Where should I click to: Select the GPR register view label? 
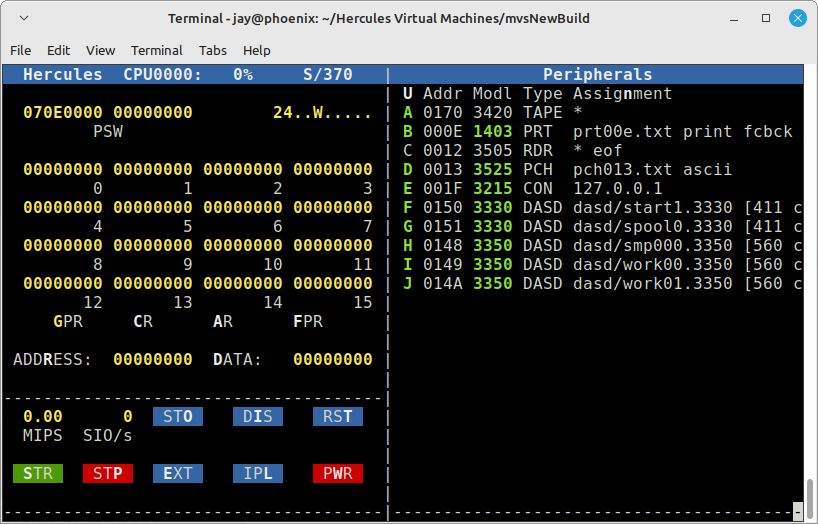pos(68,321)
